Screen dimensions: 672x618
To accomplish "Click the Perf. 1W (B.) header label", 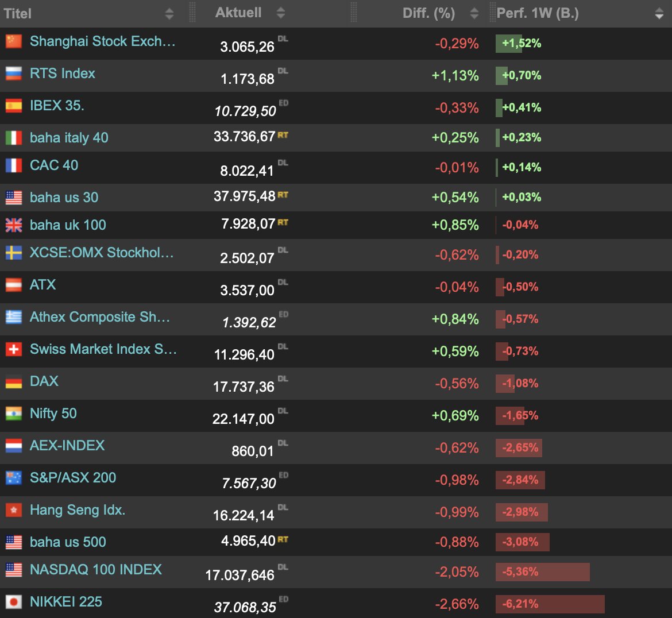I will click(538, 13).
